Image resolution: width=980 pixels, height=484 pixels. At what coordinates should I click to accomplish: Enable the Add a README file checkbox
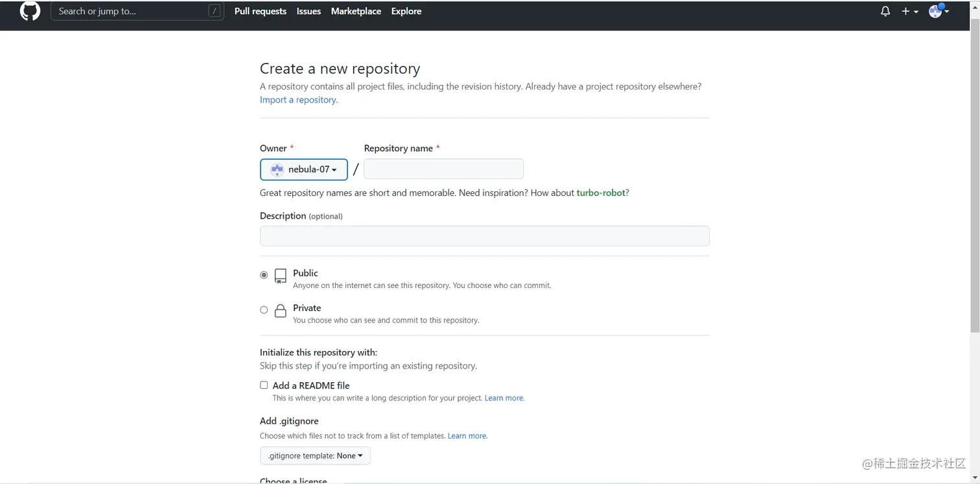264,385
